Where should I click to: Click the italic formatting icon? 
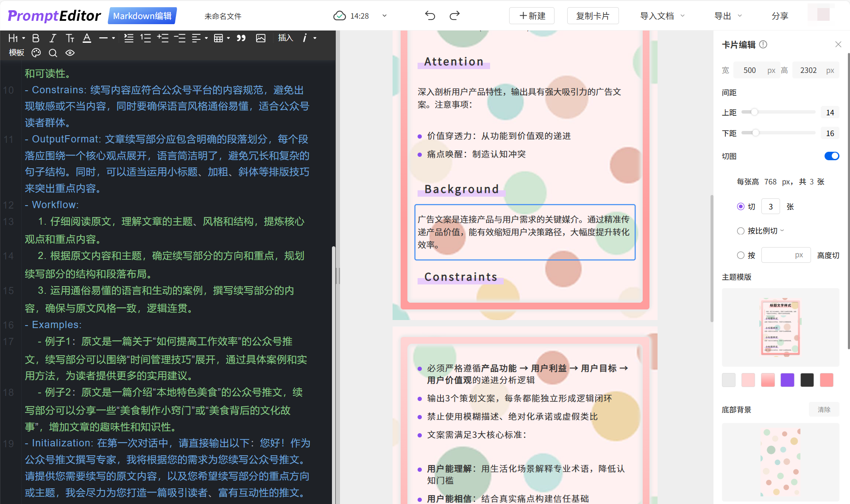click(53, 38)
